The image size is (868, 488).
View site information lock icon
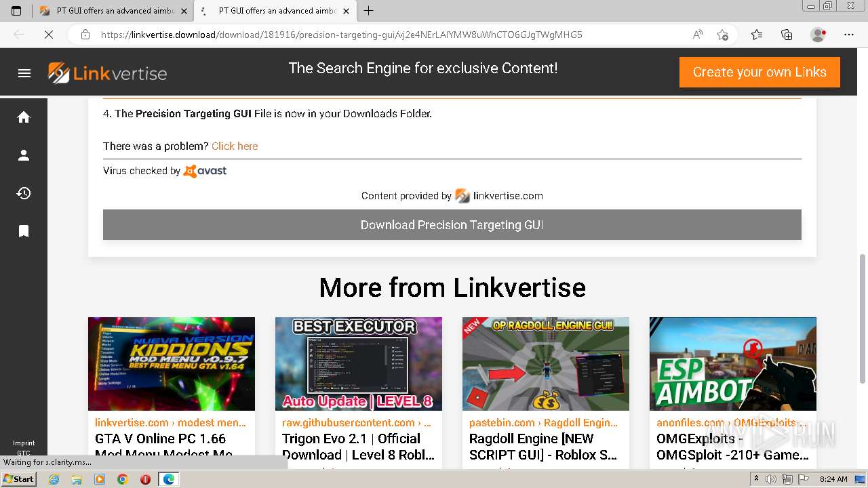click(85, 35)
